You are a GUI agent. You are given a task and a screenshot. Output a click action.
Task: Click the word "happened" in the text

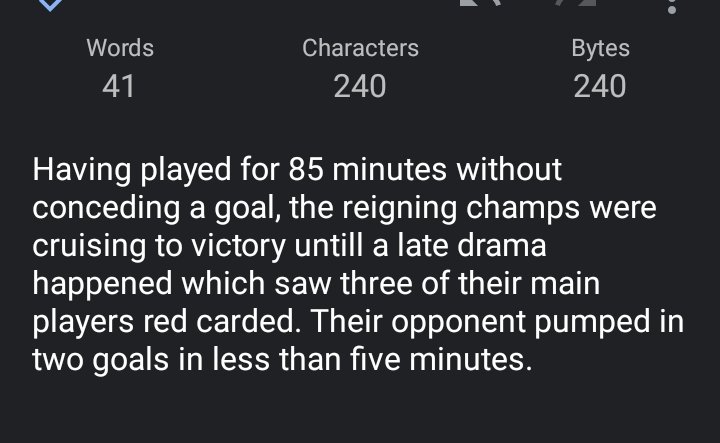click(x=102, y=285)
